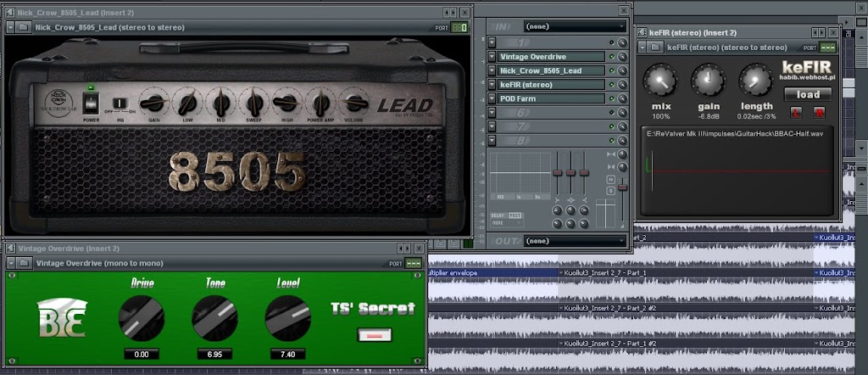Select previous preset in Nick_Crow_8505_Lead title bar

point(446,12)
